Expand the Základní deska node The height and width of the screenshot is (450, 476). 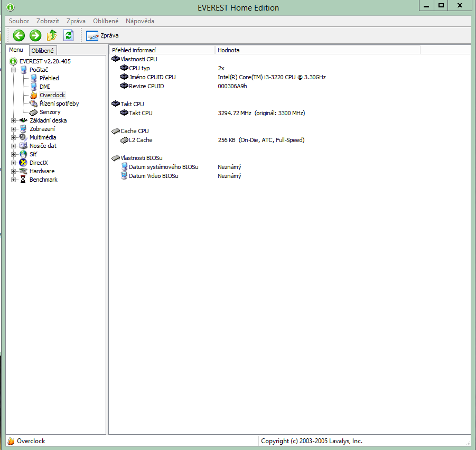(13, 120)
